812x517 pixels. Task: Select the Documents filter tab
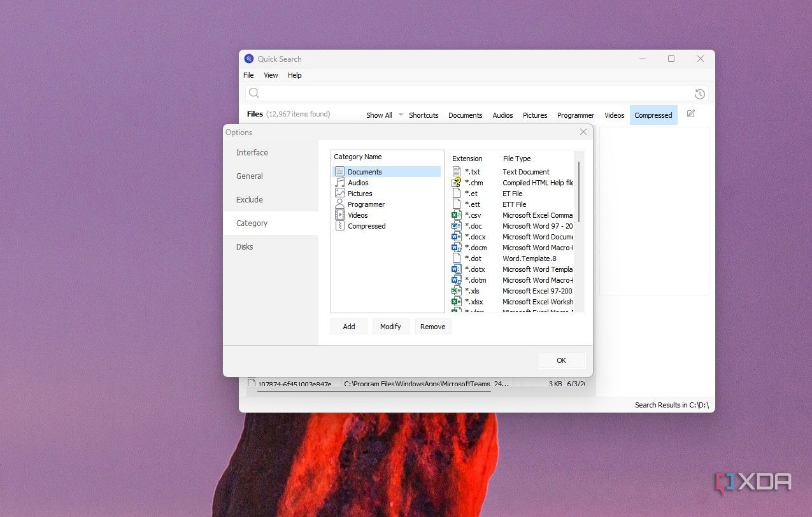click(465, 115)
